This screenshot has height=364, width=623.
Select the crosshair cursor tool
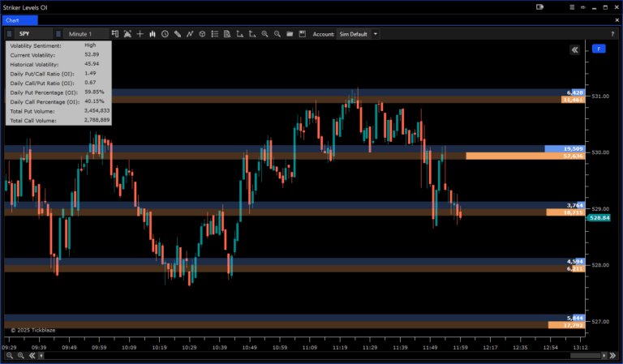point(140,34)
